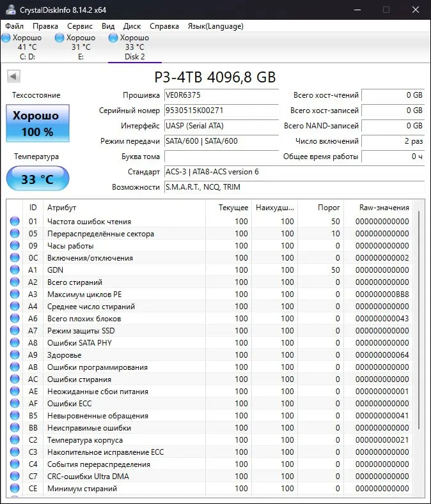Image resolution: width=431 pixels, height=504 pixels.
Task: Click the status orb for attribute A6
Action: [x=15, y=318]
